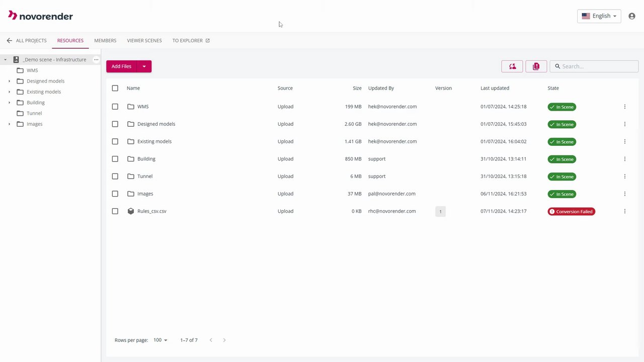Select the Resources tab
The height and width of the screenshot is (362, 644).
tap(70, 41)
